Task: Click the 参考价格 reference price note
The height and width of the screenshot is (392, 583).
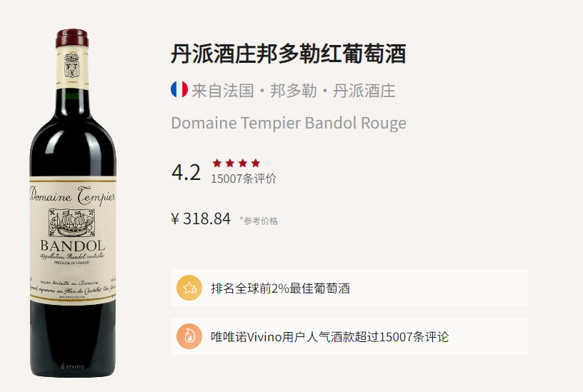Action: point(259,221)
